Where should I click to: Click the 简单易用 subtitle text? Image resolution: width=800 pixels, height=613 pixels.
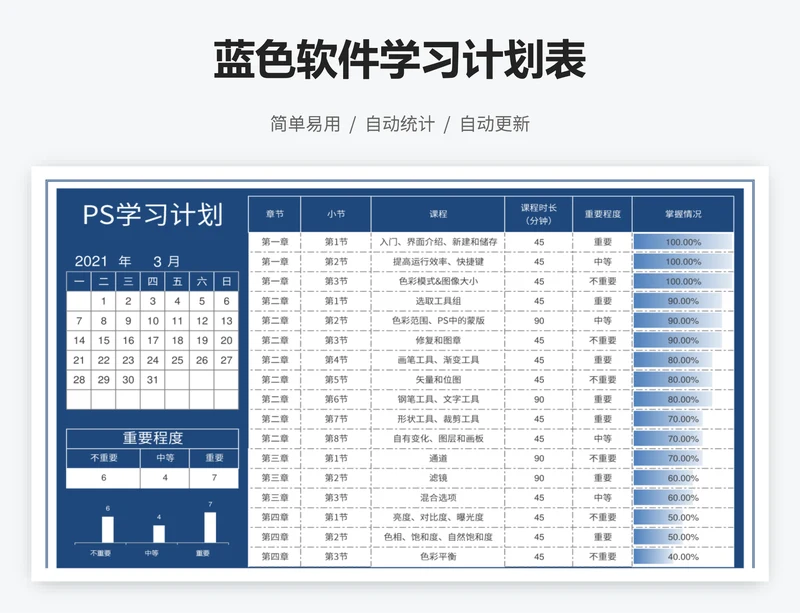[x=305, y=124]
